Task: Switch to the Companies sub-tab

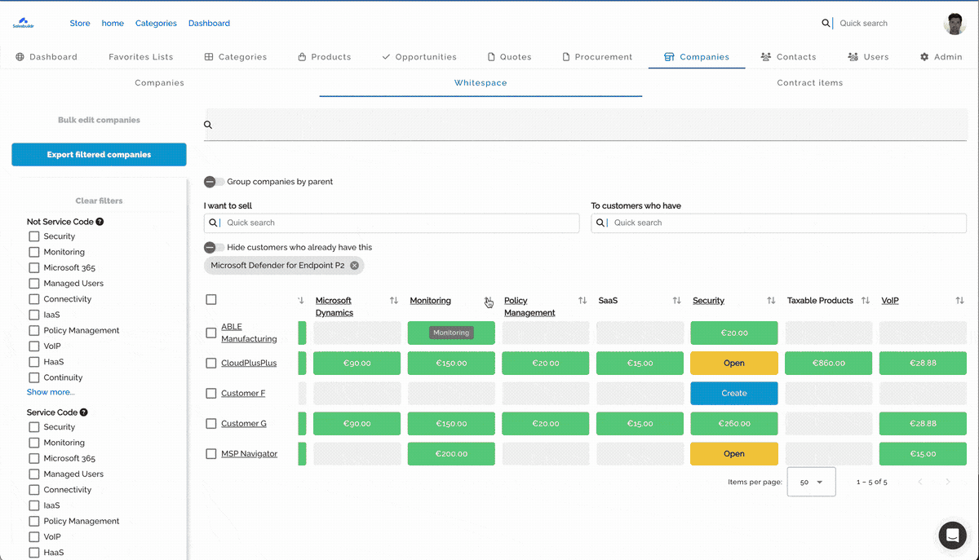Action: pos(159,83)
